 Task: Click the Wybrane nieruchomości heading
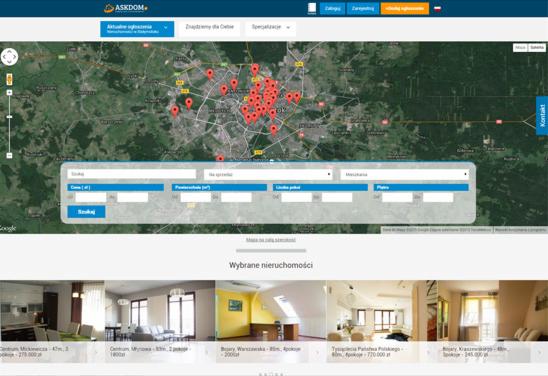pyautogui.click(x=271, y=265)
